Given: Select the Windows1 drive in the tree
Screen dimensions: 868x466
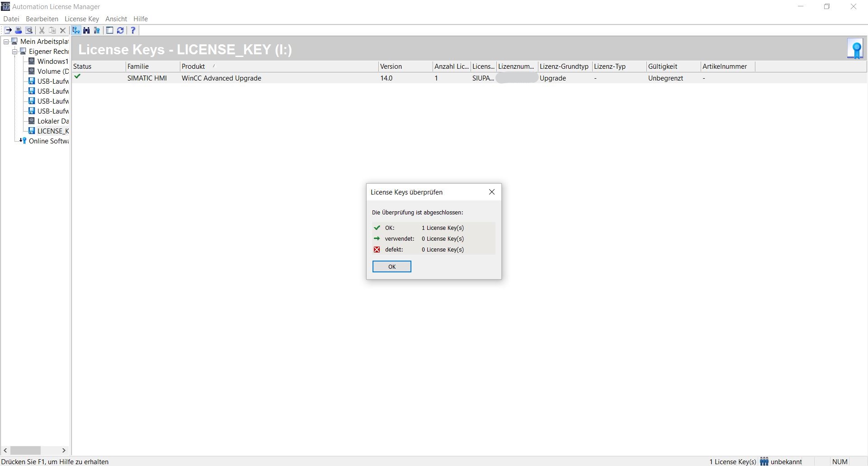Looking at the screenshot, I should point(53,62).
